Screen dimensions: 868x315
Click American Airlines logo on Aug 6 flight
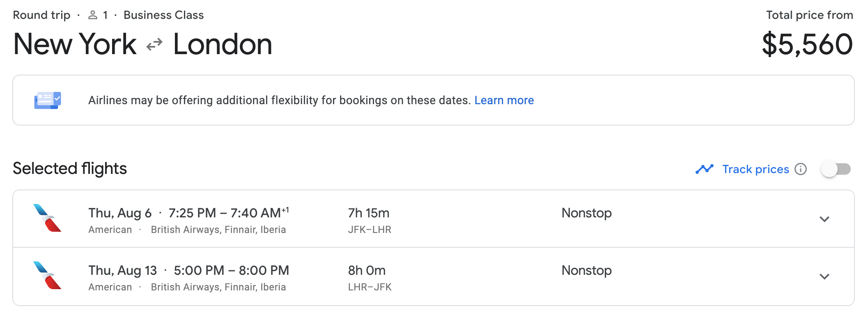click(47, 218)
